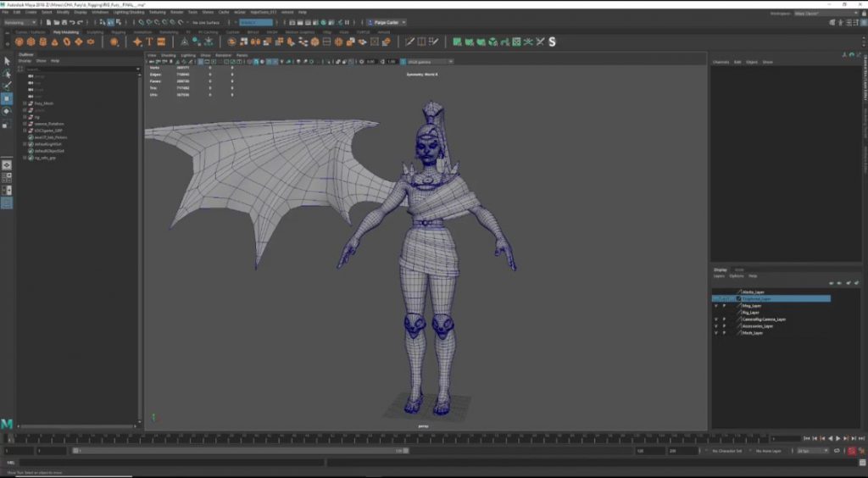Toggle playback P of Meg_Layer
This screenshot has width=868, height=478.
pos(724,305)
